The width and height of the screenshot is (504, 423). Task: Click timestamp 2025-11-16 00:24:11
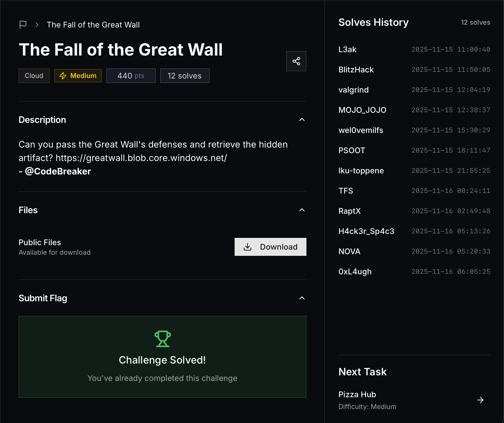pos(451,191)
